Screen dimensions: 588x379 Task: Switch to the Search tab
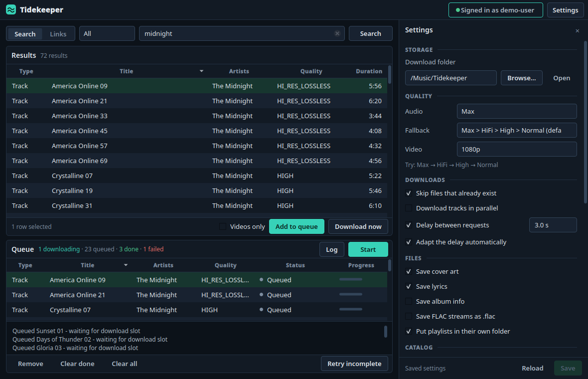pyautogui.click(x=25, y=34)
